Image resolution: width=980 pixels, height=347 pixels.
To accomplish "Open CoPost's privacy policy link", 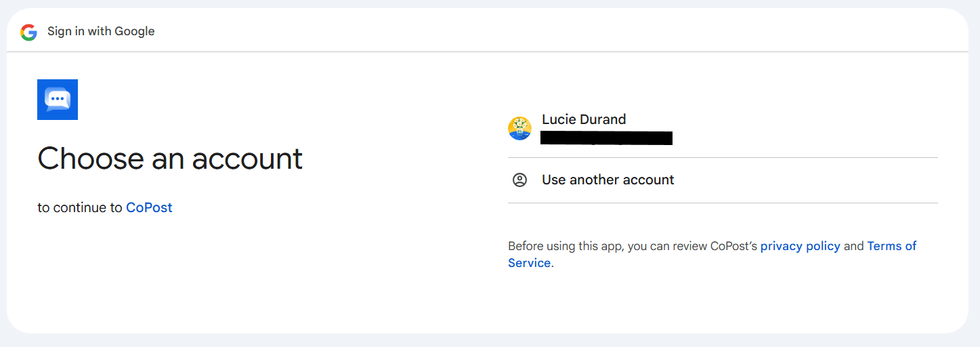I will coord(800,246).
